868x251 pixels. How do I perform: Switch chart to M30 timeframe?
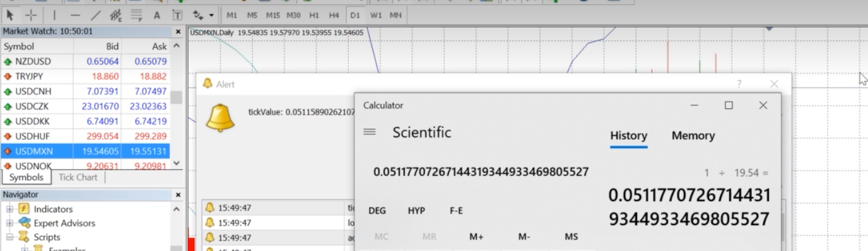[x=293, y=15]
